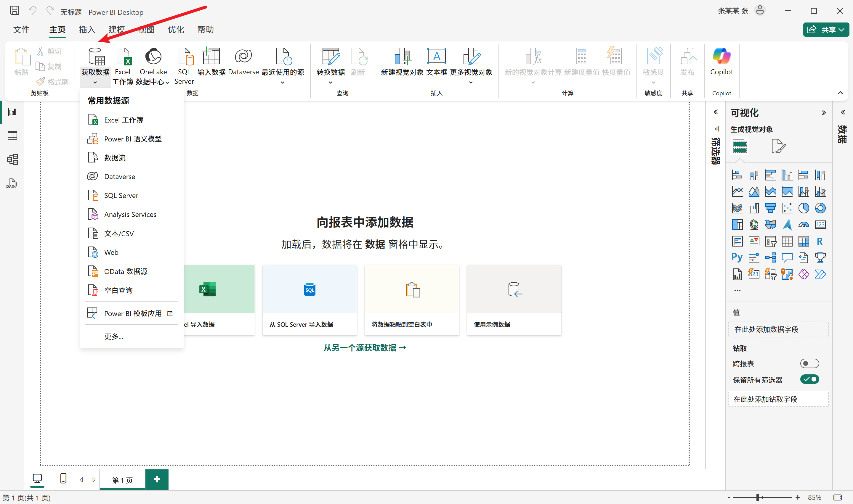Open the DAX query view icon
This screenshot has height=504, width=853.
12,183
